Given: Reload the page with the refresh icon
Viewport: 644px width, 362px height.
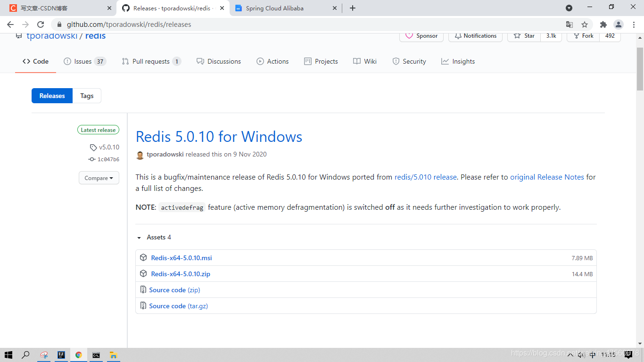Looking at the screenshot, I should click(41, 25).
